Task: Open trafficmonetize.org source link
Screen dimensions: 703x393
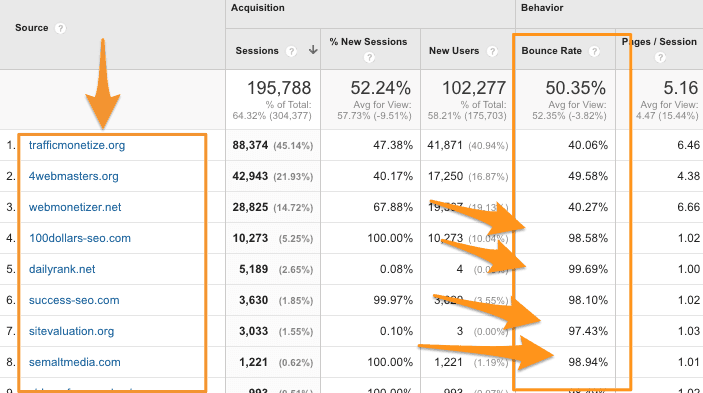Action: (77, 145)
